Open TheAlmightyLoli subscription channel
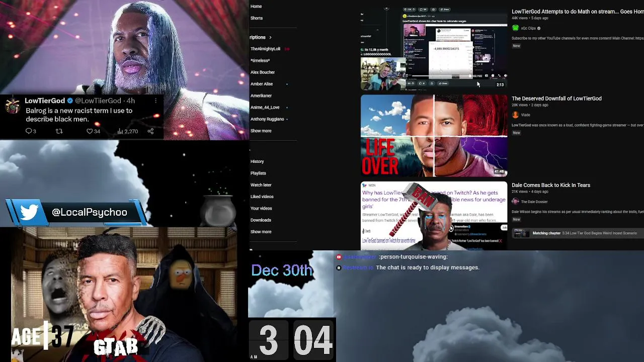Viewport: 644px width, 362px height. click(265, 49)
